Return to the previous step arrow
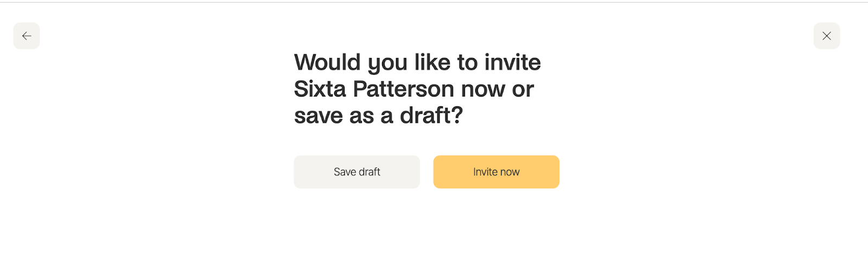This screenshot has height=255, width=868. [x=27, y=36]
